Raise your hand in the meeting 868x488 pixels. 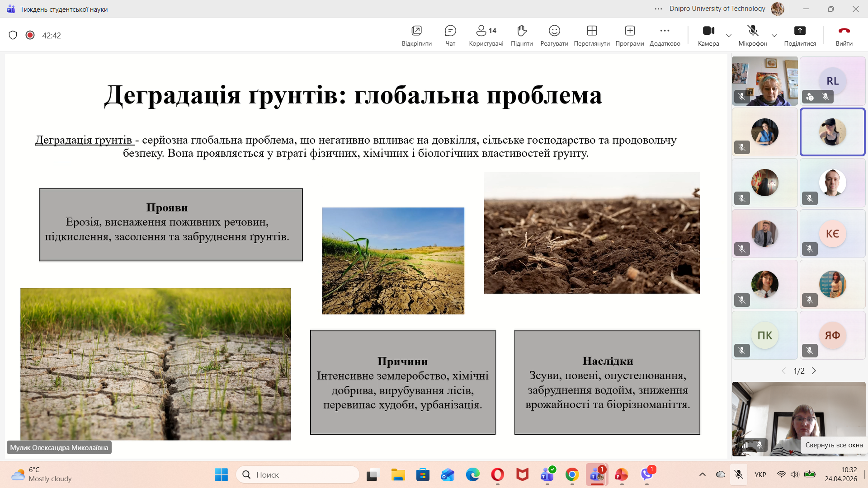(522, 35)
